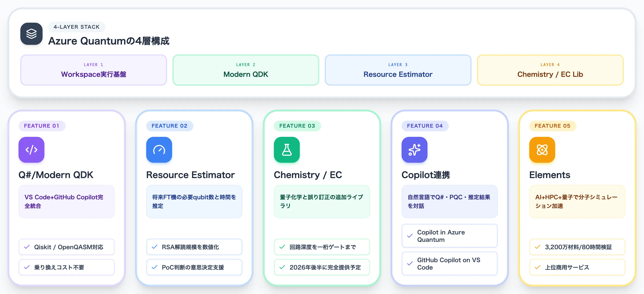
Task: Click the 上位商用サービス item
Action: (577, 267)
